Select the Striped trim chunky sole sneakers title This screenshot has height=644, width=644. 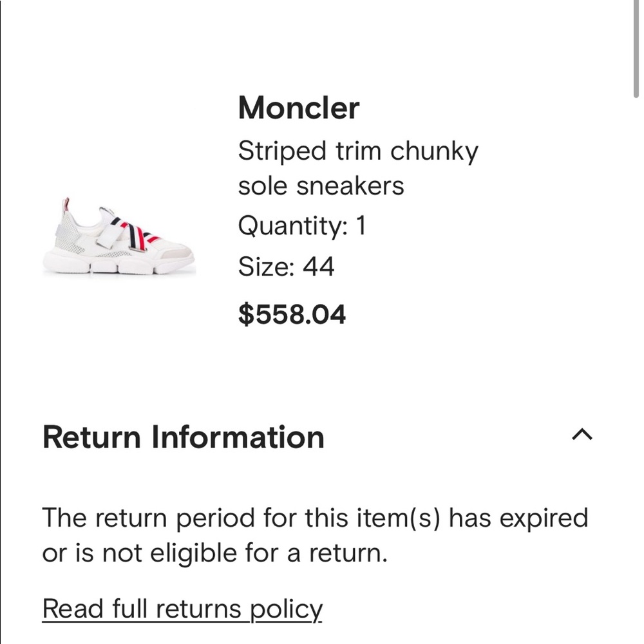358,167
